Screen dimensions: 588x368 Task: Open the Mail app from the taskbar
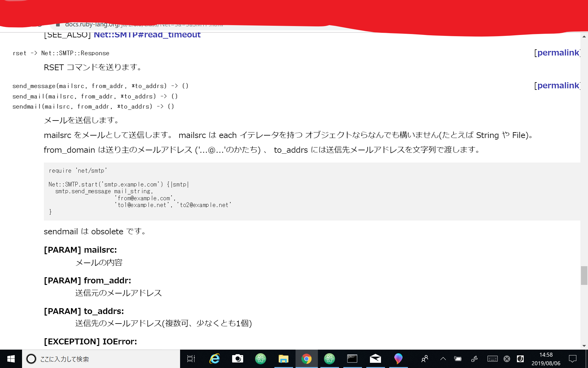coord(375,358)
